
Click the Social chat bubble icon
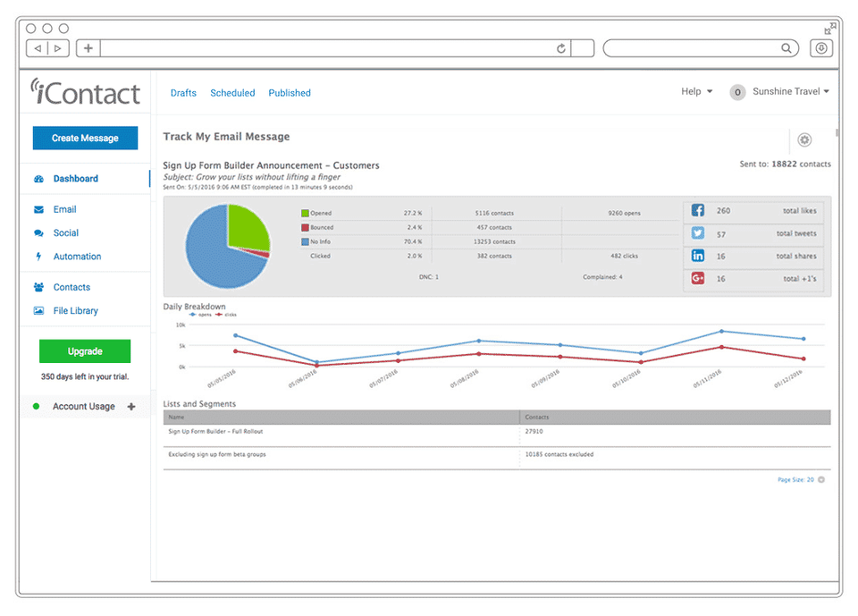[38, 233]
